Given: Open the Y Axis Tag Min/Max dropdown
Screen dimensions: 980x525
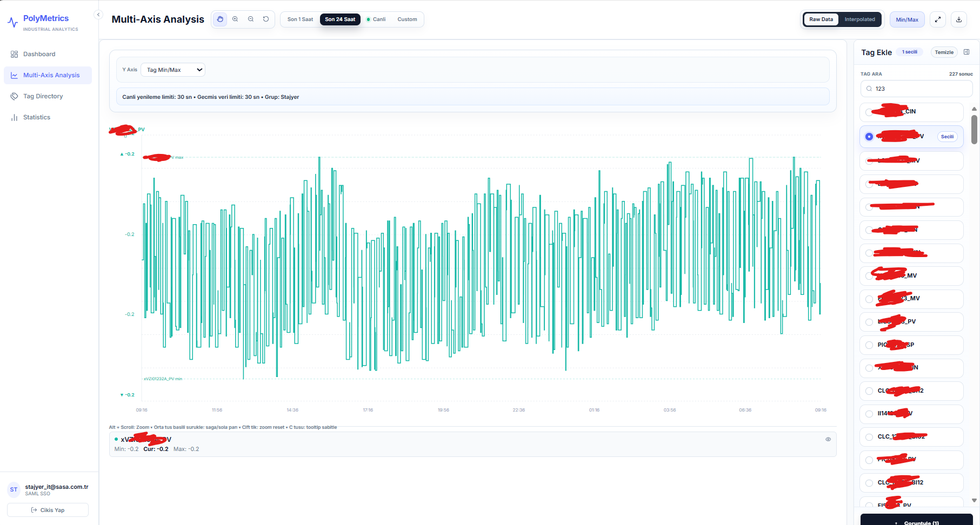Looking at the screenshot, I should pyautogui.click(x=173, y=70).
